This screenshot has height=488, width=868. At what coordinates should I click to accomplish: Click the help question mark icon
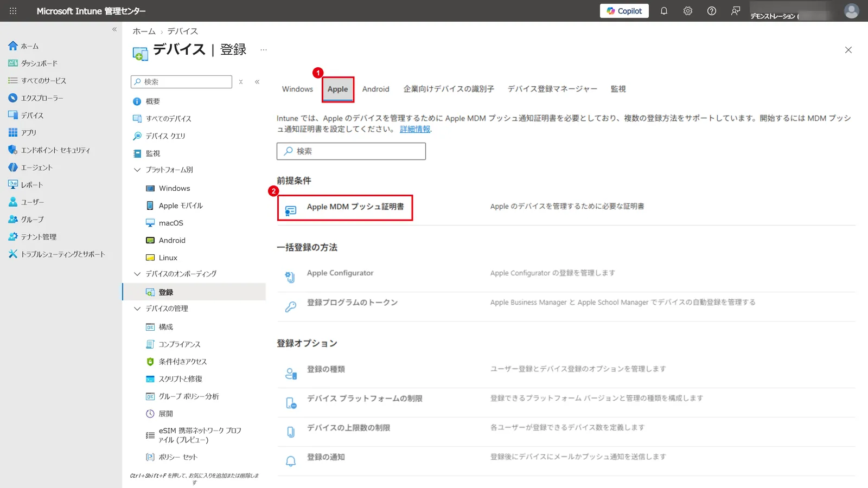pyautogui.click(x=711, y=11)
